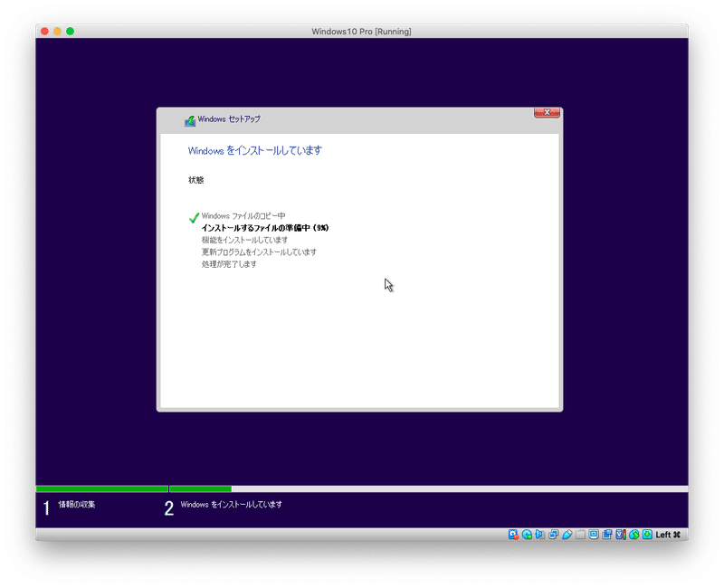This screenshot has width=724, height=588.
Task: Click the Left ⌘ host key indicator
Action: 667,534
